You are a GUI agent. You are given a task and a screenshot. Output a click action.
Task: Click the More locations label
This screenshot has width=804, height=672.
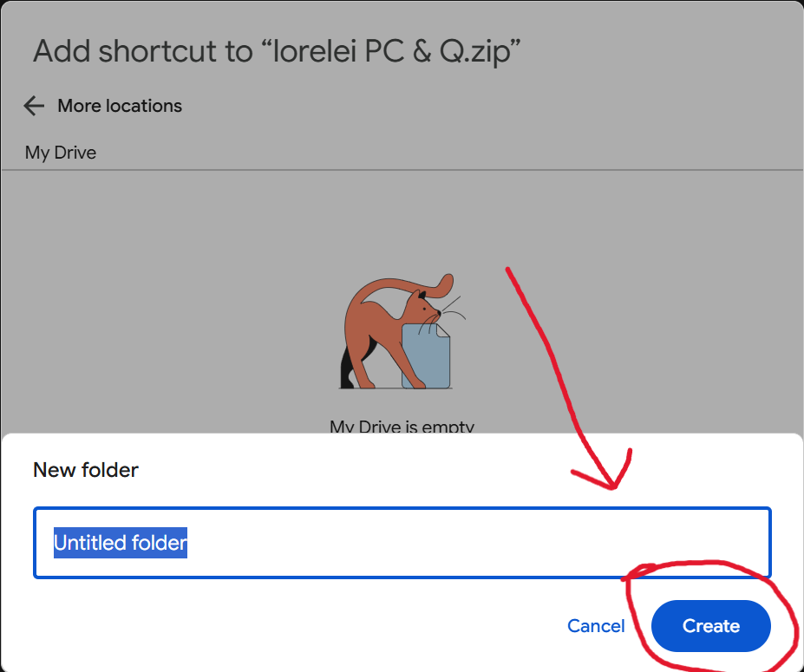click(x=120, y=106)
